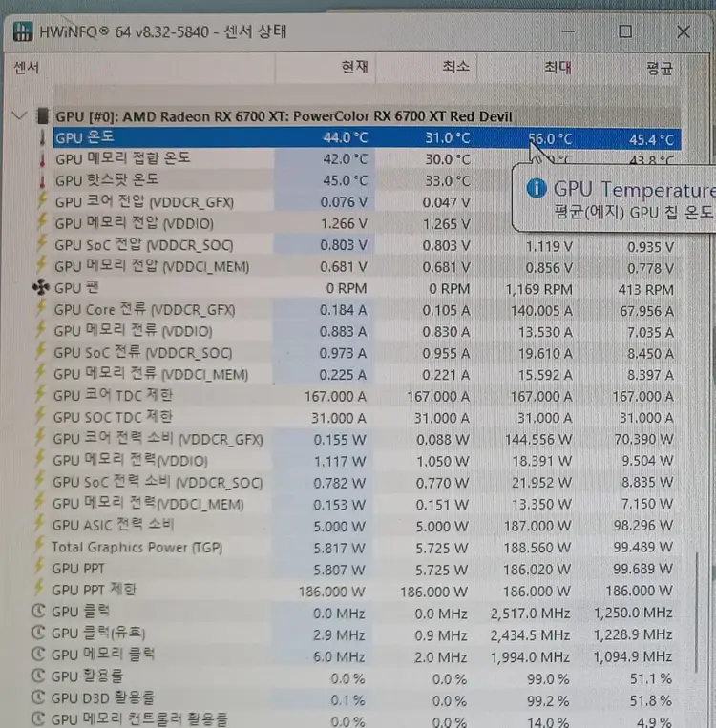716x728 pixels.
Task: Close the HWiNFO sensor status window
Action: pyautogui.click(x=684, y=31)
